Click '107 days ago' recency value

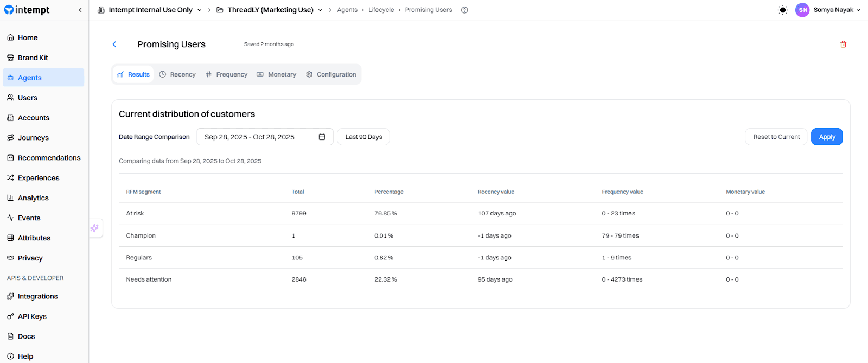coord(497,214)
